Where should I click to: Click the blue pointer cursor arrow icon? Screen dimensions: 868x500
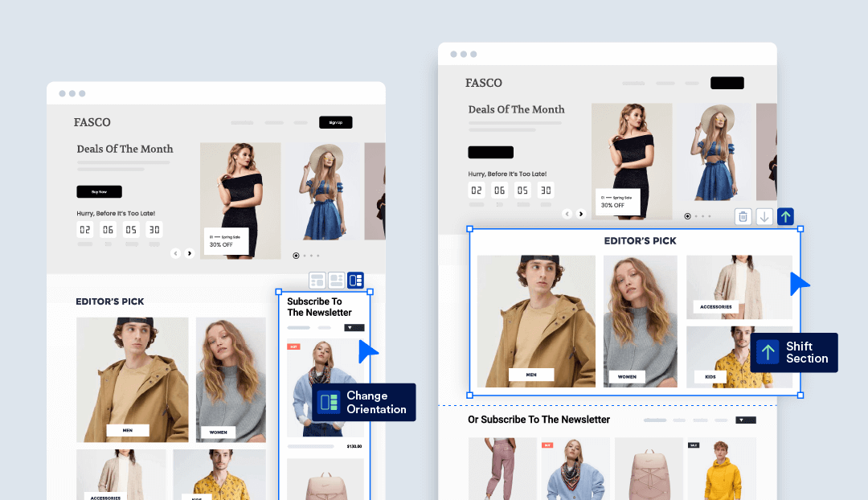point(367,350)
